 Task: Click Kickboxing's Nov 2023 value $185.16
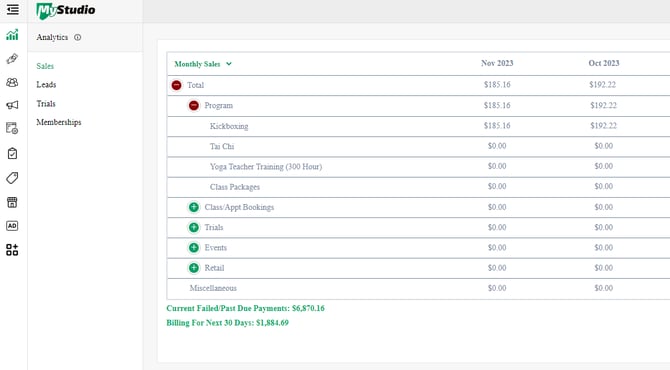(497, 126)
